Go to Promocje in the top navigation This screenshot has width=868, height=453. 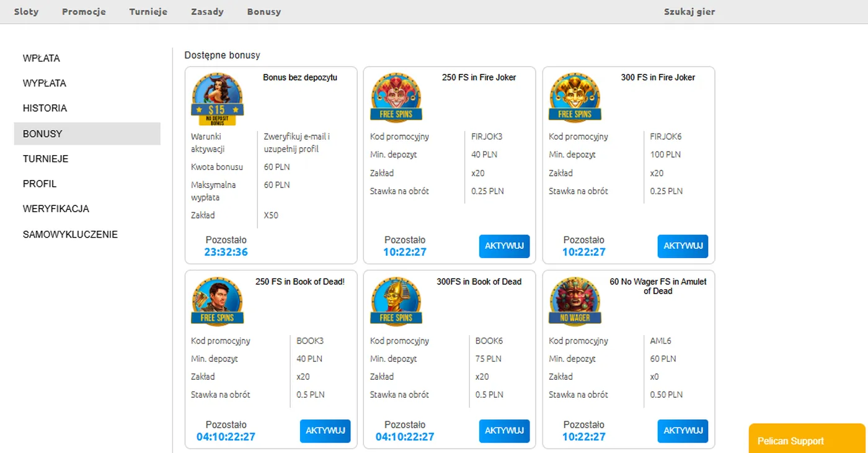point(84,12)
